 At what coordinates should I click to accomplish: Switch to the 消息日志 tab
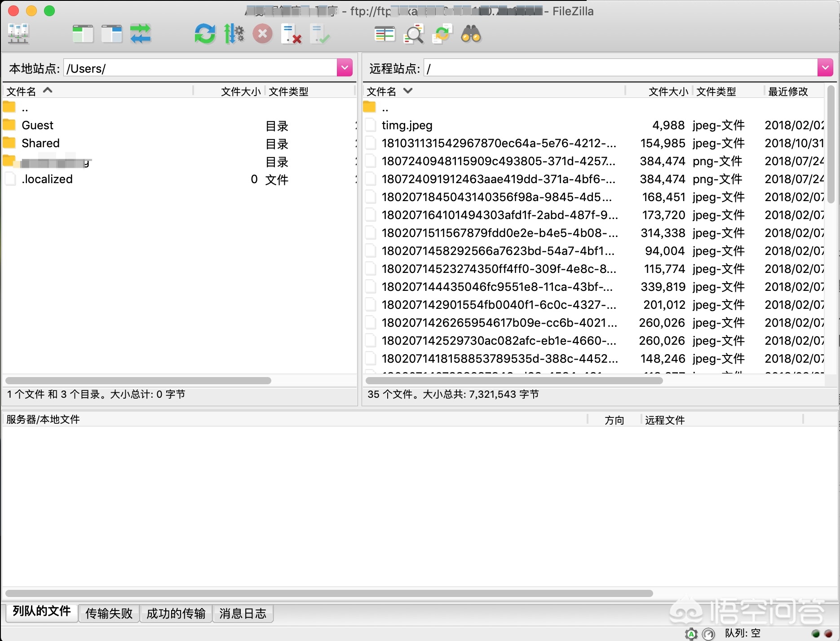click(x=243, y=613)
